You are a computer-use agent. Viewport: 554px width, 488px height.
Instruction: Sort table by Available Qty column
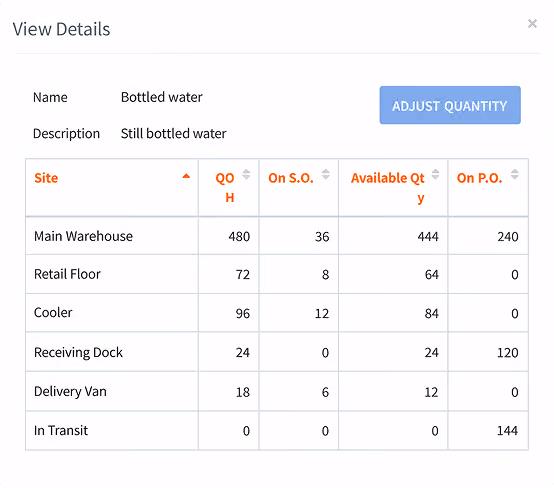click(435, 175)
